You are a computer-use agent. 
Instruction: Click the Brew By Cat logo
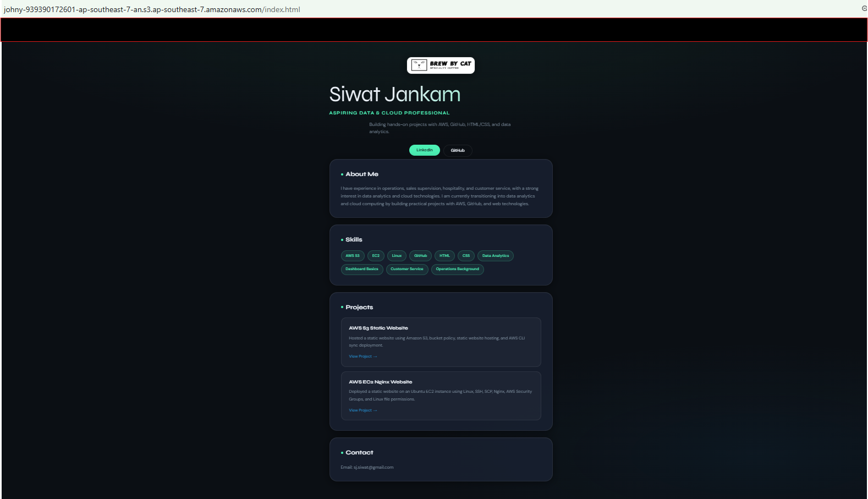click(x=441, y=65)
